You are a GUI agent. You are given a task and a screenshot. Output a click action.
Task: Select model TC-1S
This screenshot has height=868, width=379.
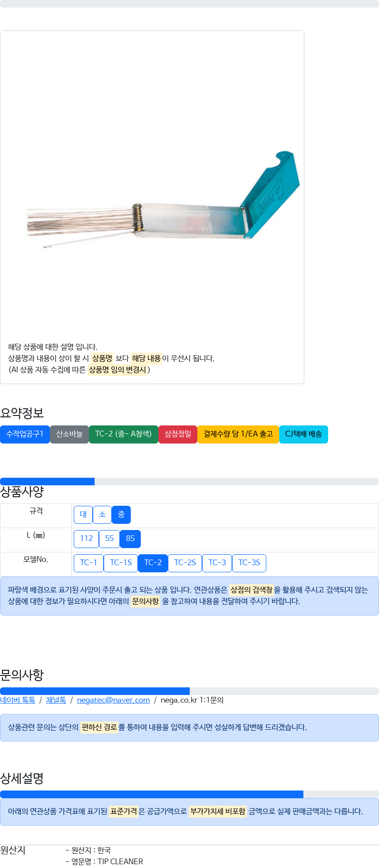(121, 563)
